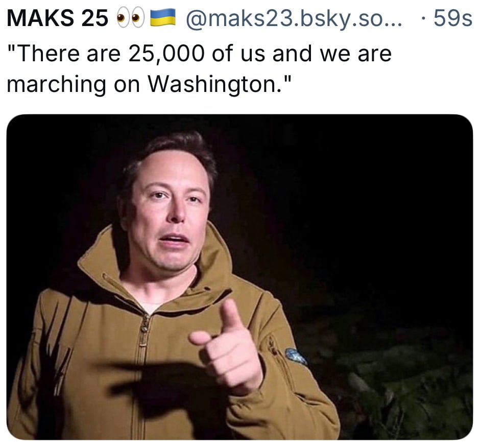The height and width of the screenshot is (448, 481).
Task: Open the post via the 59s timestamp
Action: click(453, 18)
